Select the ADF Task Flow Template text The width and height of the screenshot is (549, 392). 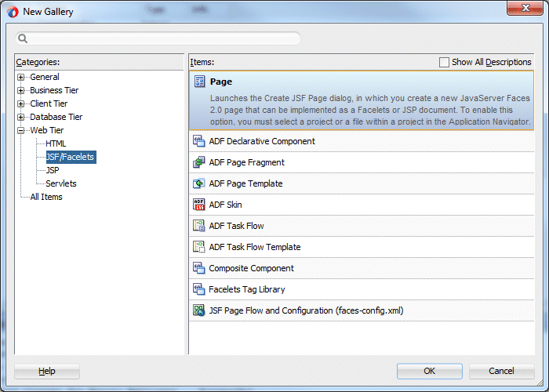click(x=255, y=247)
